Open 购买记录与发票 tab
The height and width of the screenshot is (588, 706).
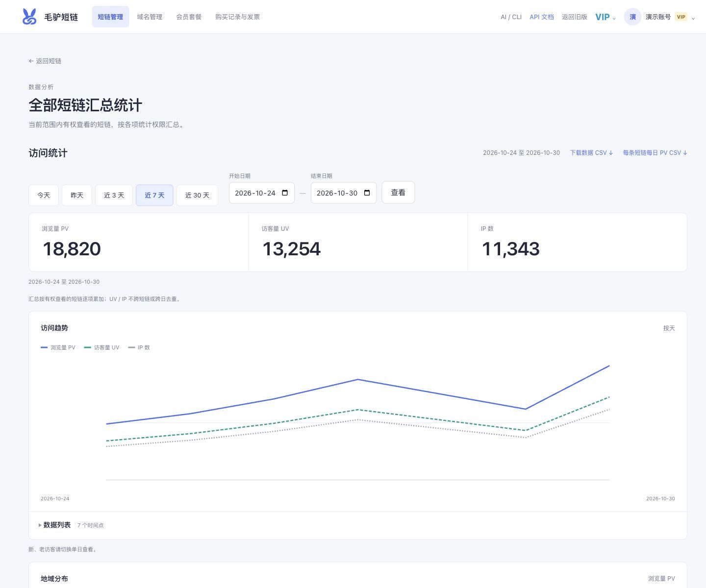237,17
